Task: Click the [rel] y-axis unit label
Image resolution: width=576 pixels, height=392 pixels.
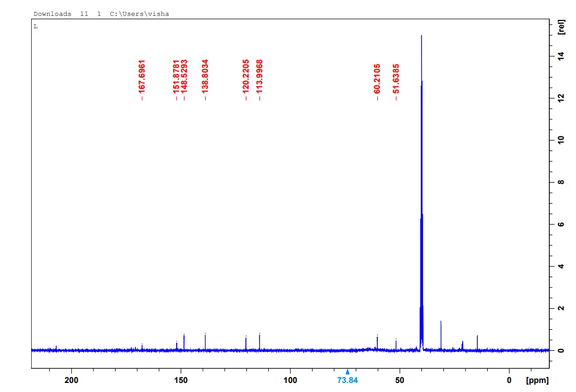Action: click(561, 27)
